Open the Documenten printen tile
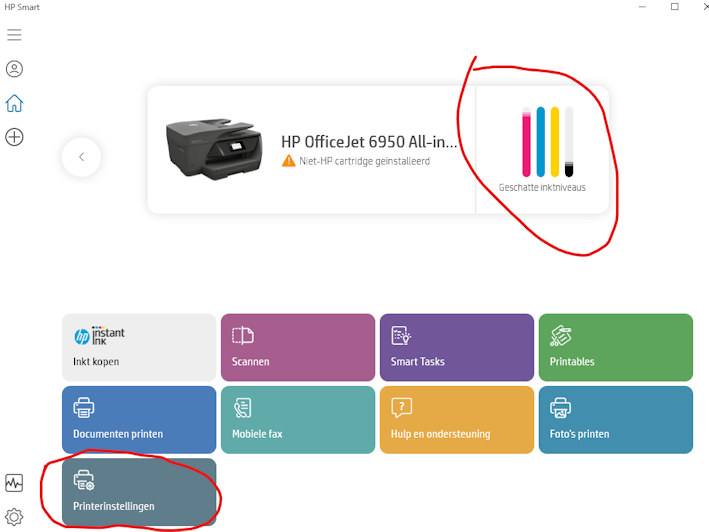709x532 pixels. (x=139, y=420)
